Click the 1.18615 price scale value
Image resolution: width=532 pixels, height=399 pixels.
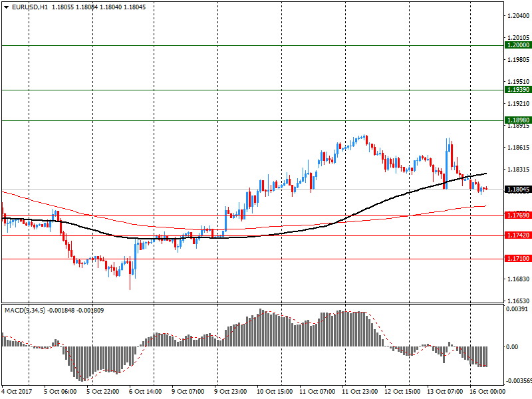point(518,147)
